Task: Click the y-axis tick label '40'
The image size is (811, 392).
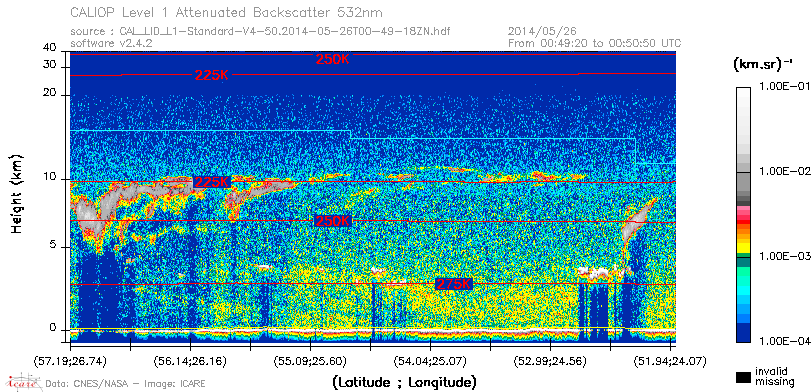Action: pos(50,48)
